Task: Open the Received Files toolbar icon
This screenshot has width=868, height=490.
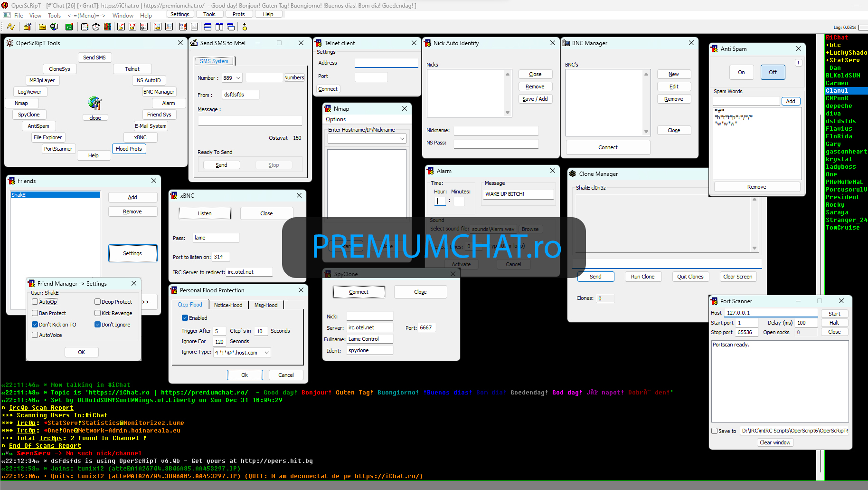Action: pos(158,27)
